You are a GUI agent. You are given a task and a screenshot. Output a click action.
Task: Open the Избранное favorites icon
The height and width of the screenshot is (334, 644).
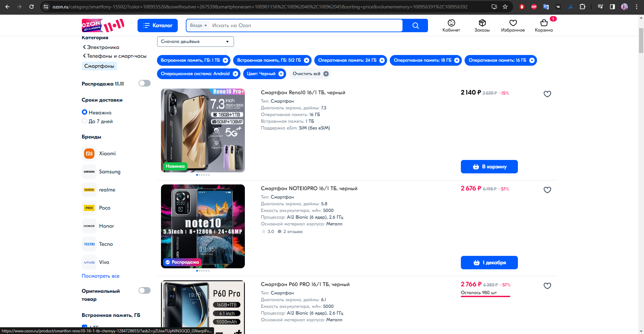[x=513, y=25]
